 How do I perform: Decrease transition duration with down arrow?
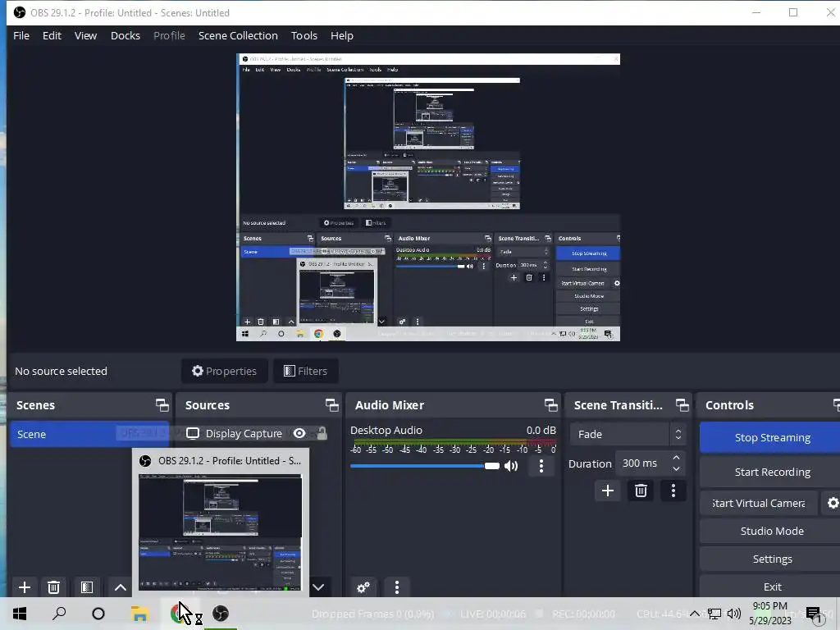click(x=677, y=469)
